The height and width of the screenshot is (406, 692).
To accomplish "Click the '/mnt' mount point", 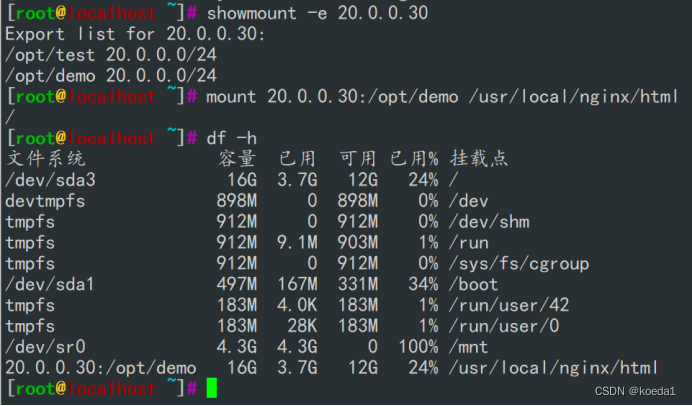I will [x=469, y=347].
